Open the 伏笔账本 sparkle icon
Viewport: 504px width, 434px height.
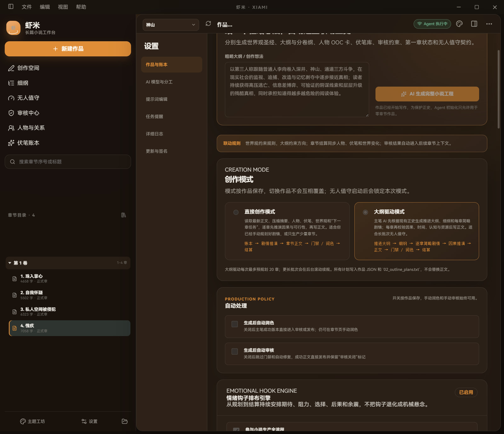pos(11,143)
